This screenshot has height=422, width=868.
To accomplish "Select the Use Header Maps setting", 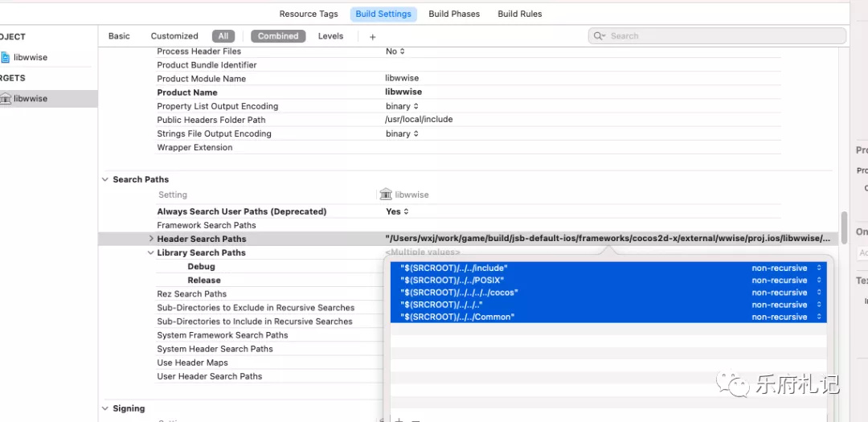I will (x=193, y=363).
